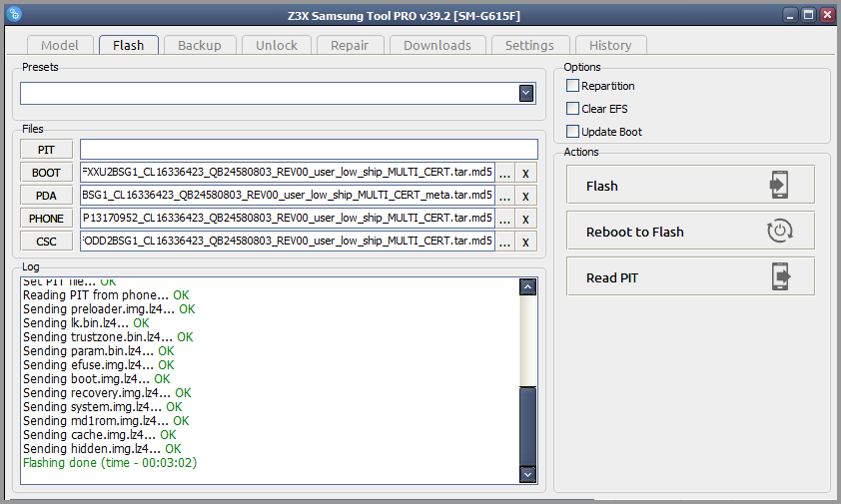Click the log scrollbar down arrow
Viewport: 841px width, 504px height.
pos(528,474)
